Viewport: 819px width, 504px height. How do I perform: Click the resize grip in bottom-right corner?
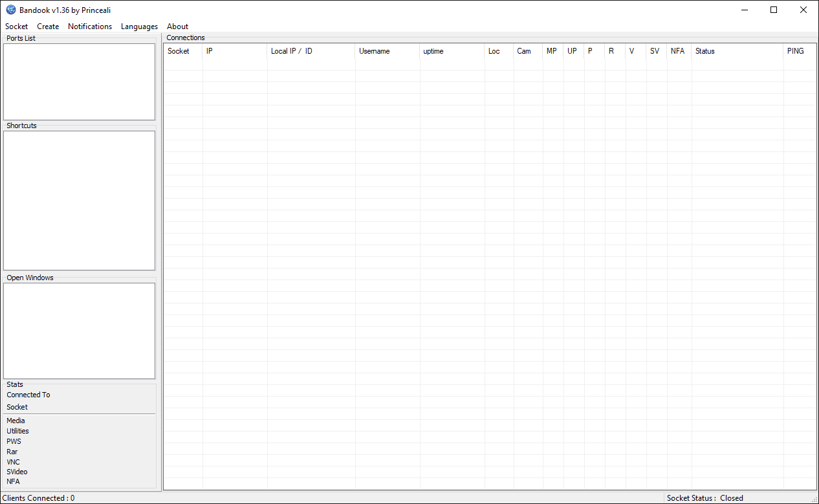click(814, 499)
